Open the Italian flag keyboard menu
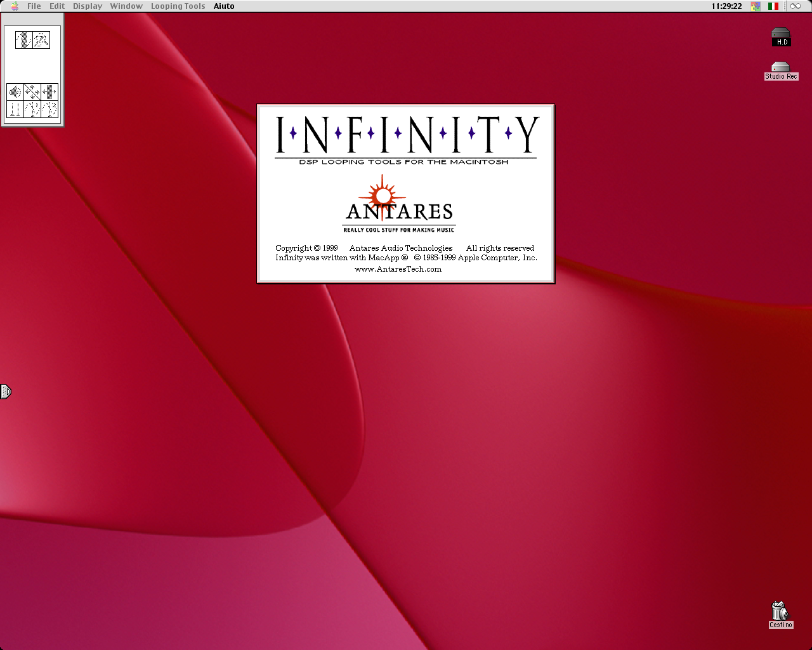 [x=773, y=6]
